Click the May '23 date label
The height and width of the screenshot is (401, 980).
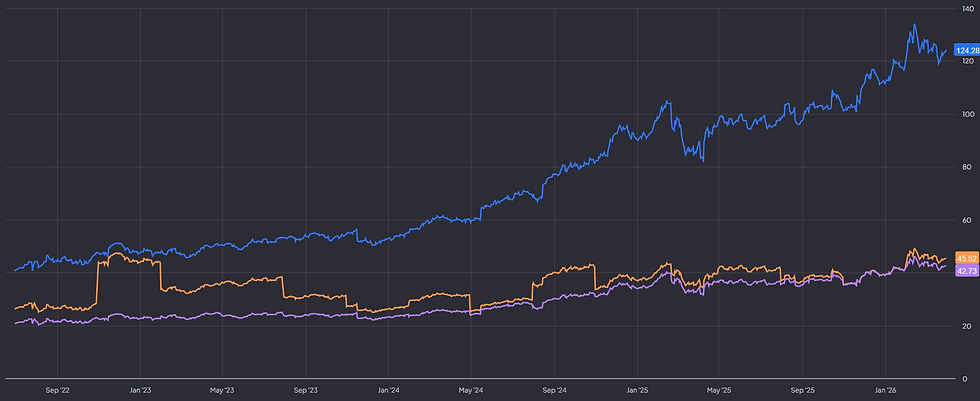pyautogui.click(x=222, y=391)
